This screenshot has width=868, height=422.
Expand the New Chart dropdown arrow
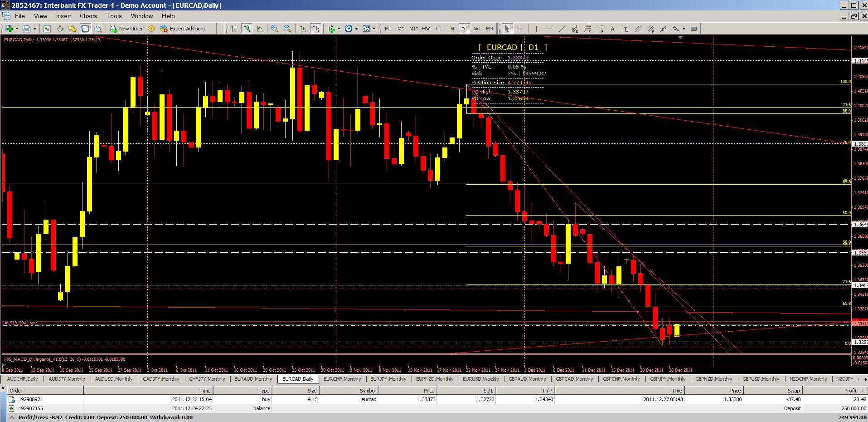tap(17, 29)
